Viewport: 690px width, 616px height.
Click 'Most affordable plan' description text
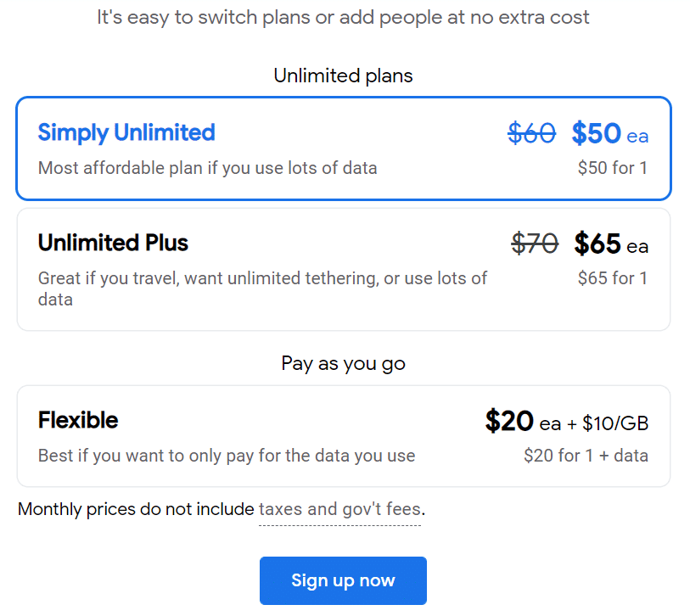[208, 168]
